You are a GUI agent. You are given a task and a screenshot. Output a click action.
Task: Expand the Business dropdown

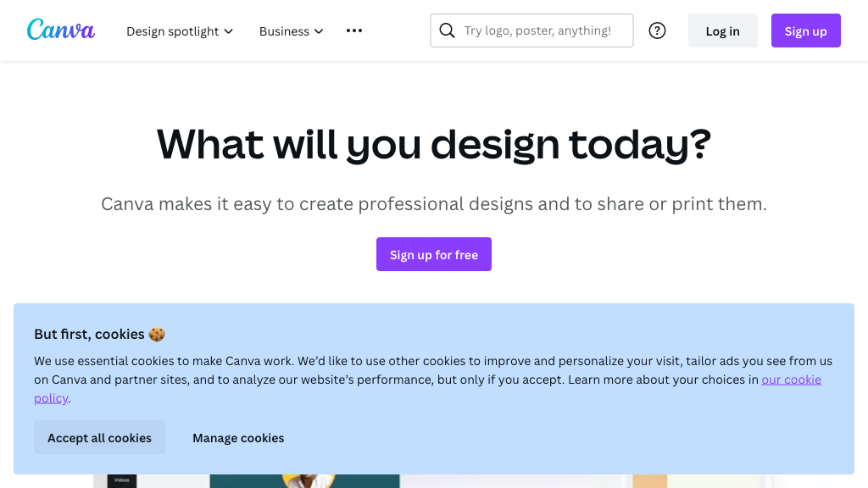[285, 31]
